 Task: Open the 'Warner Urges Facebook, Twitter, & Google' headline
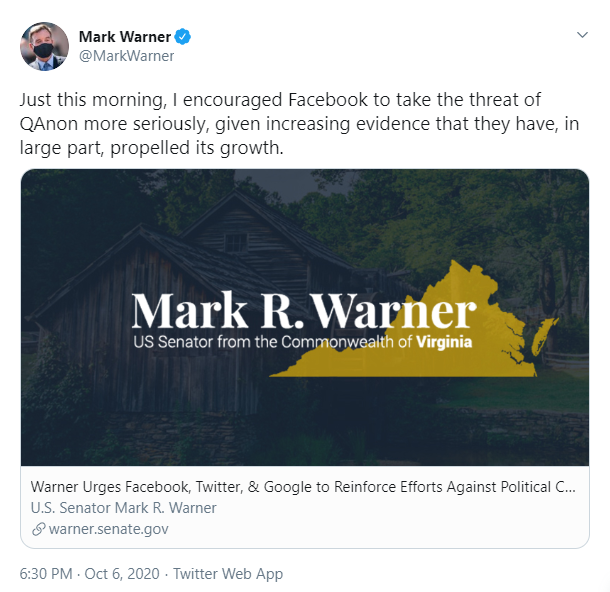pyautogui.click(x=303, y=487)
